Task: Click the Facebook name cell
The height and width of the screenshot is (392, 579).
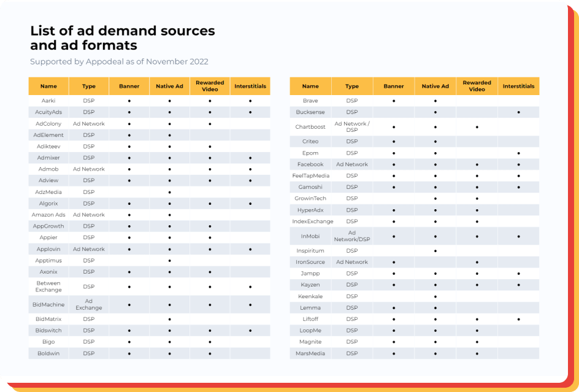Action: 310,164
